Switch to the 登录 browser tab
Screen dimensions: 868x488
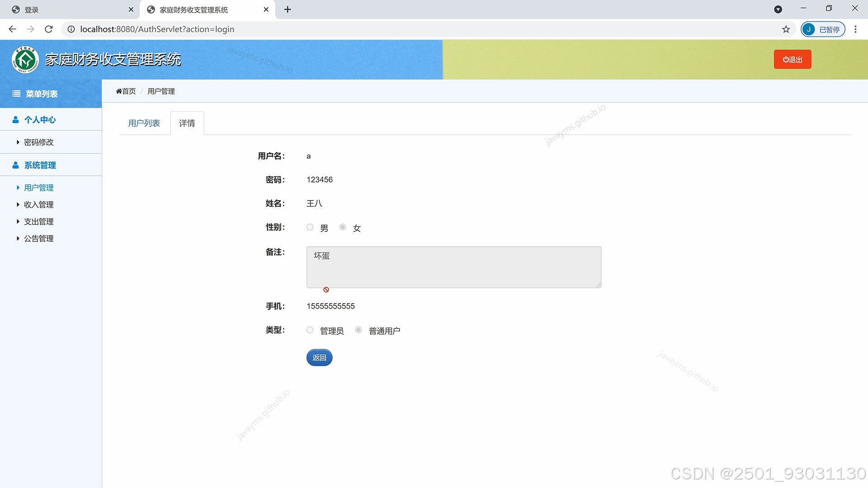(x=70, y=9)
